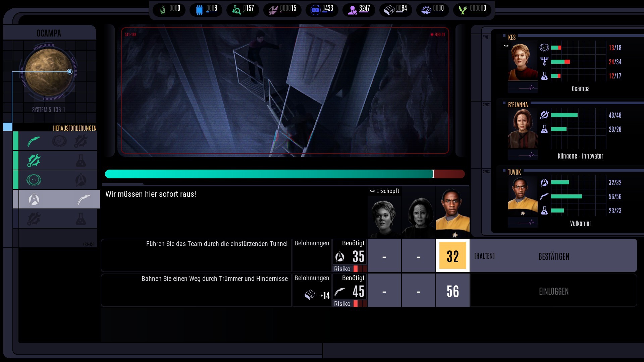Open the KES crew card header

[x=512, y=37]
